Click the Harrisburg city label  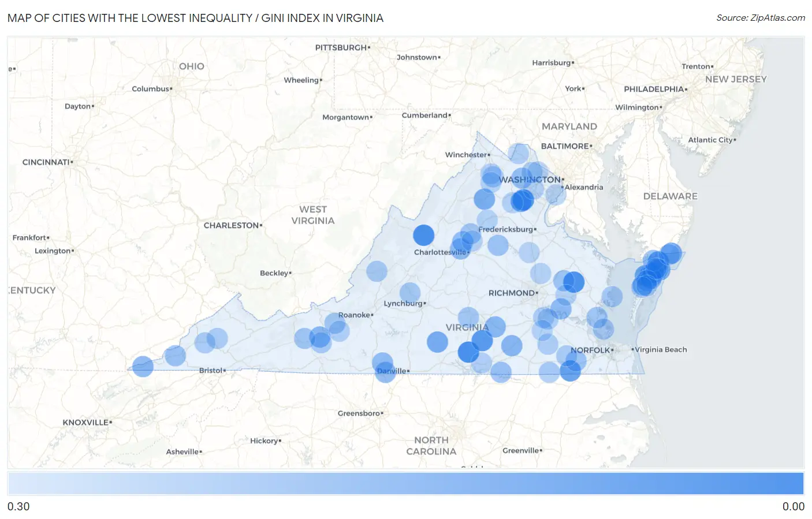[552, 62]
